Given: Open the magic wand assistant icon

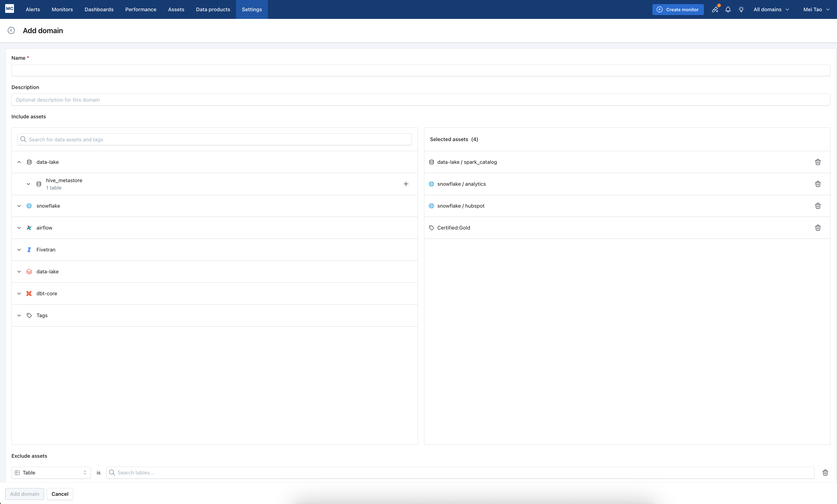Looking at the screenshot, I should pyautogui.click(x=715, y=10).
